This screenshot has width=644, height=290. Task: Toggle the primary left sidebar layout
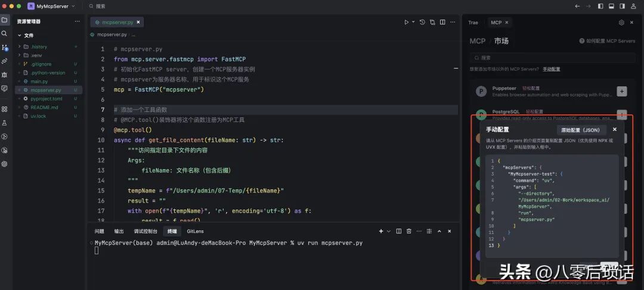click(x=600, y=6)
